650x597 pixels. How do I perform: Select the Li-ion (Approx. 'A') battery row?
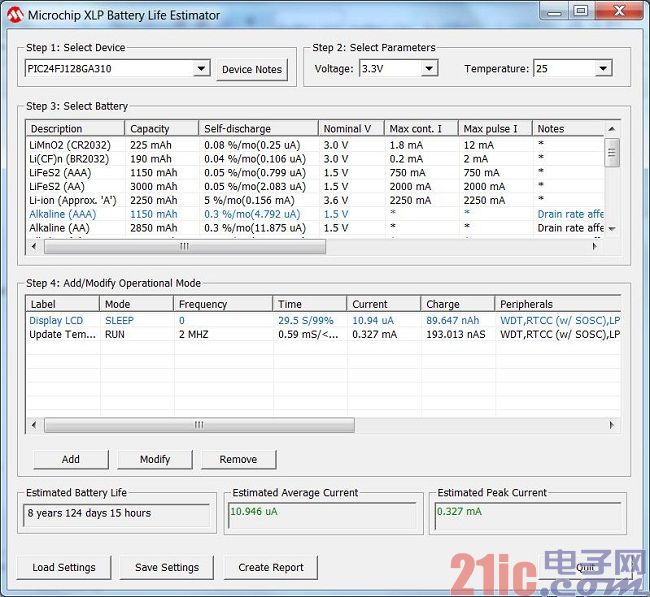(315, 200)
